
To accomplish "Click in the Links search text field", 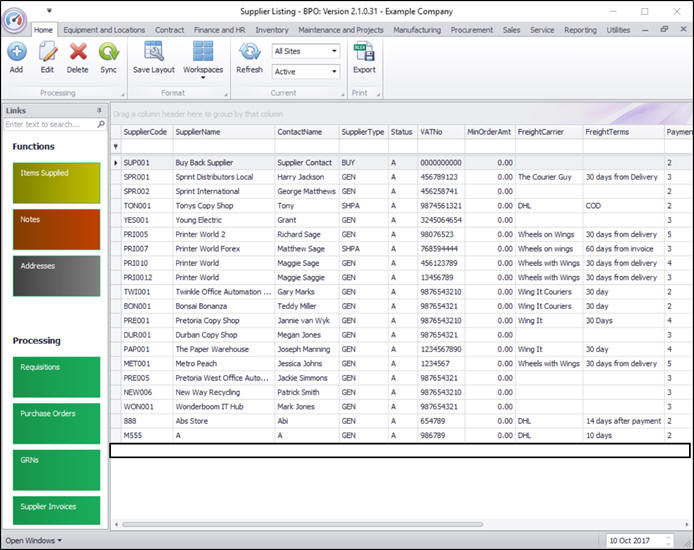I will (x=48, y=125).
